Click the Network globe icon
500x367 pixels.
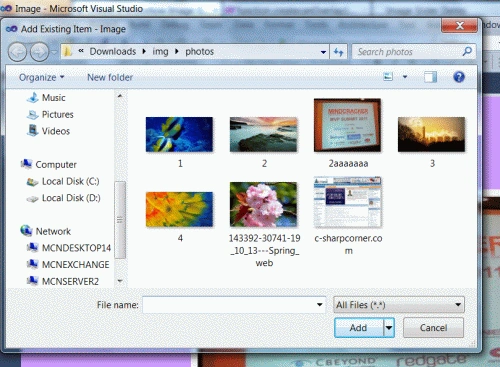coord(26,230)
